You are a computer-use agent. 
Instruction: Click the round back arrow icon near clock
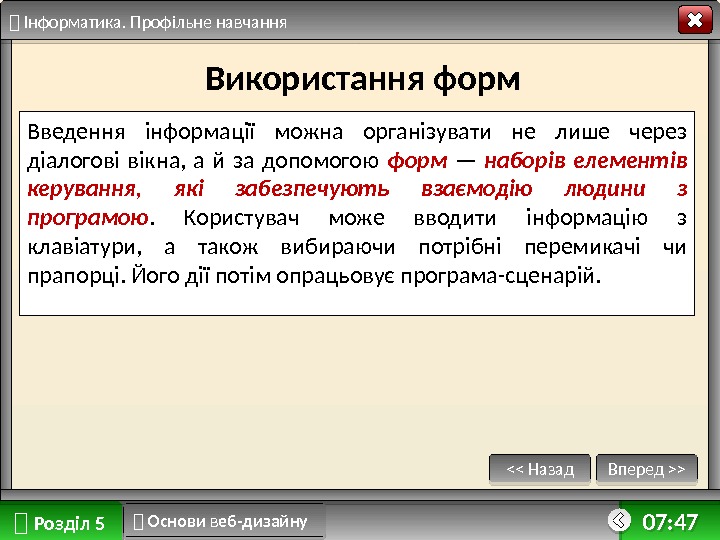click(x=619, y=520)
